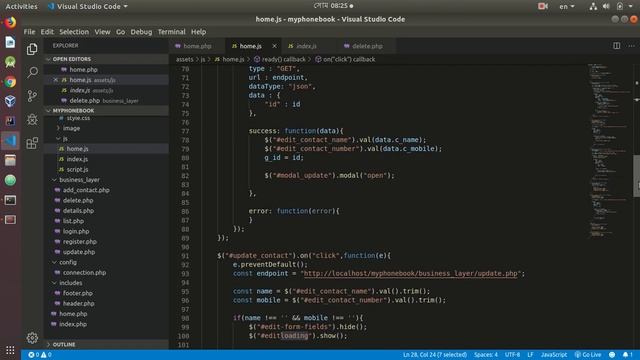Expand the image folder
This screenshot has height=360, width=640.
point(71,128)
